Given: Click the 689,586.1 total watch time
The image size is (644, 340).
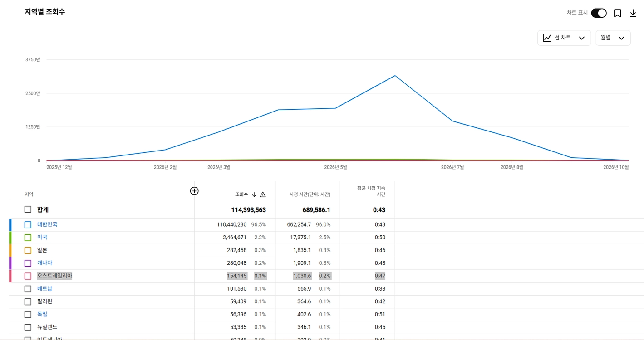Looking at the screenshot, I should pos(316,210).
